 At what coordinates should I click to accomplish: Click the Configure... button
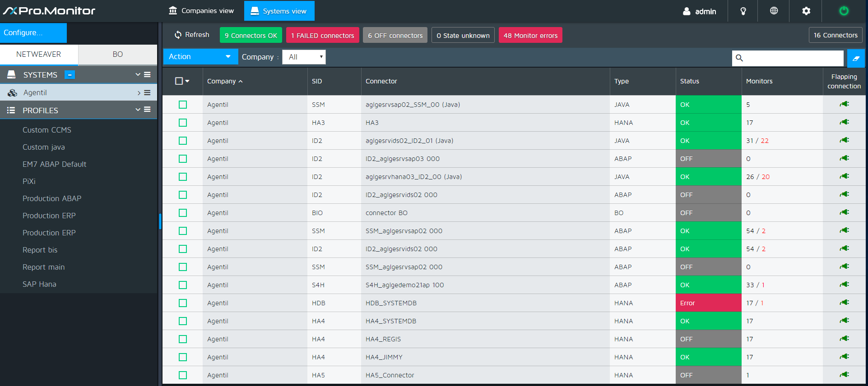pyautogui.click(x=33, y=33)
